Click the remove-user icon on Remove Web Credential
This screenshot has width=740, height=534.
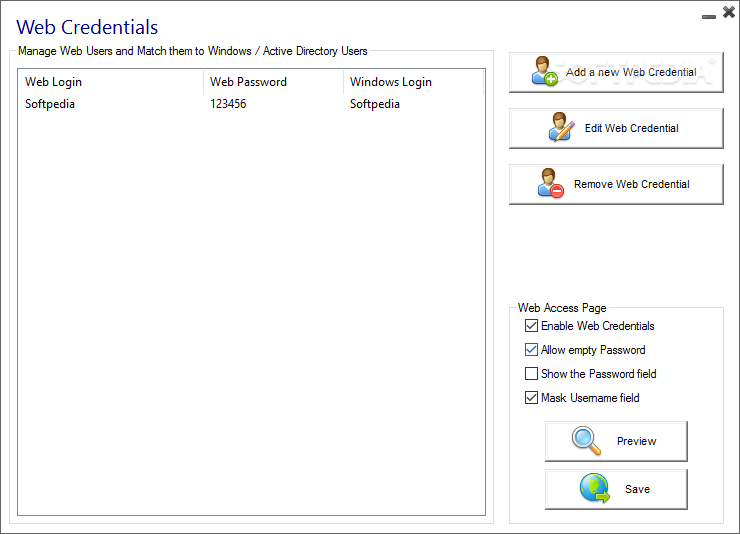coord(551,183)
